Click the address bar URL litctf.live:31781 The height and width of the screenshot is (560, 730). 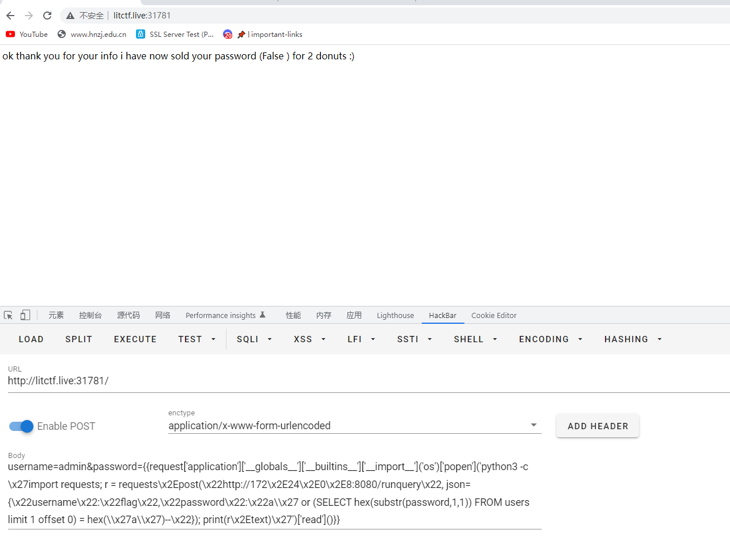[142, 16]
